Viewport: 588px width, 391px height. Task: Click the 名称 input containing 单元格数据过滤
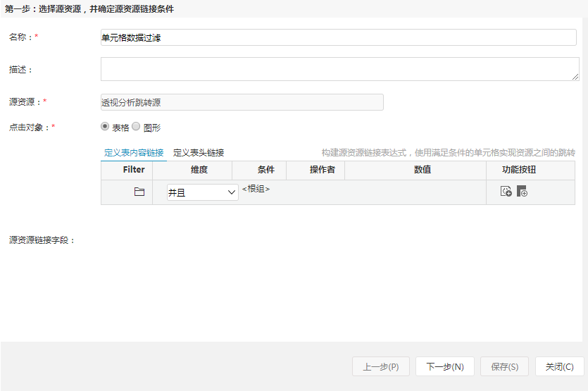[x=338, y=37]
